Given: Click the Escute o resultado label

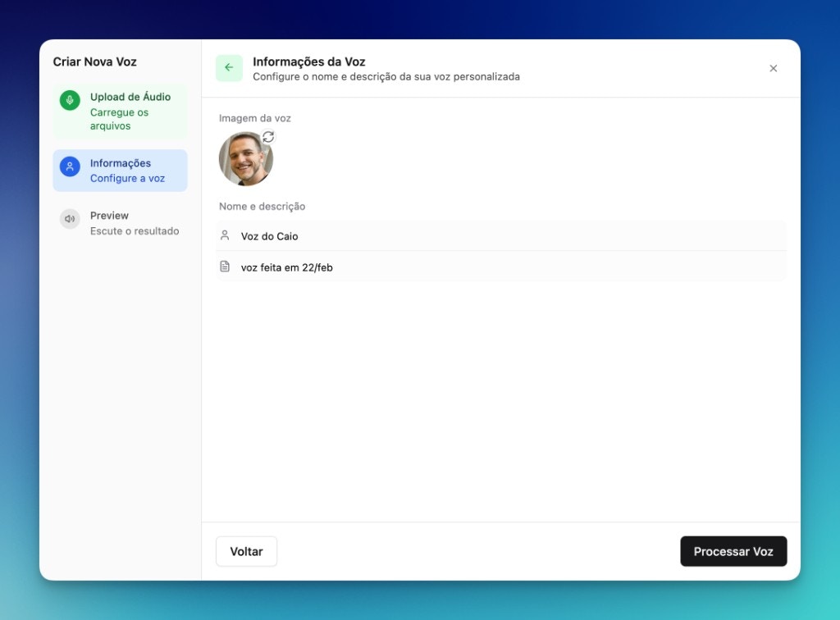Looking at the screenshot, I should pos(134,230).
